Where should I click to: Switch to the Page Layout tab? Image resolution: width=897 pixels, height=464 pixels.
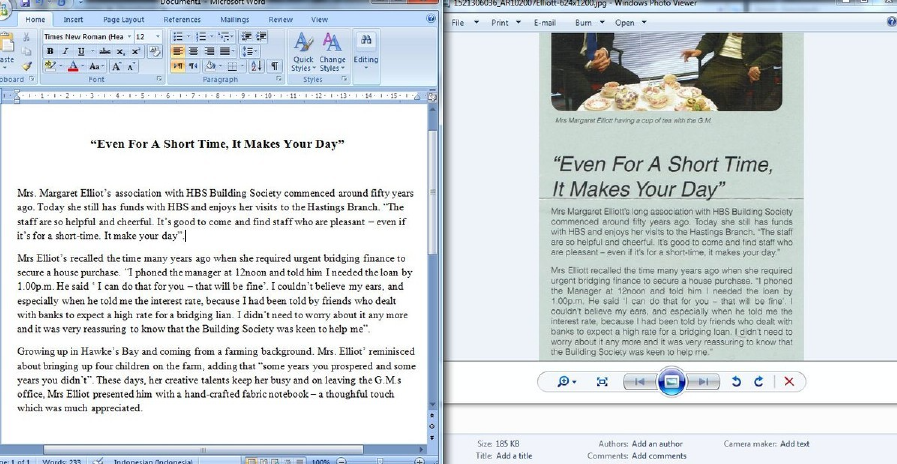(x=124, y=19)
